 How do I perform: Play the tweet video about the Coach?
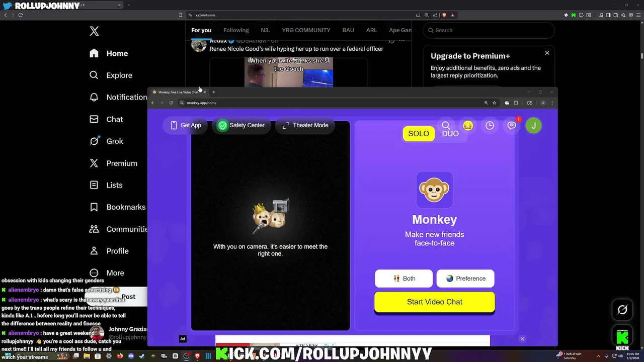(288, 72)
